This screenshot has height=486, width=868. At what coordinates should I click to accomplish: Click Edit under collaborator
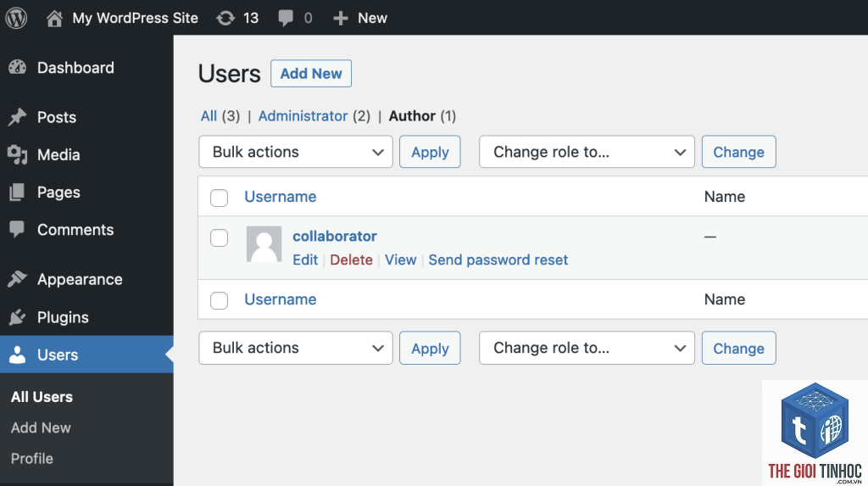click(x=305, y=260)
